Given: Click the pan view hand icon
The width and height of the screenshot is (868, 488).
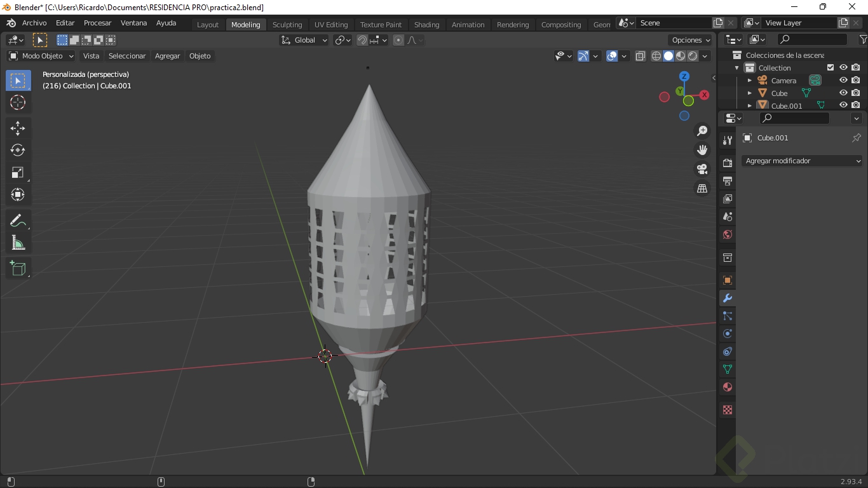Looking at the screenshot, I should (702, 150).
